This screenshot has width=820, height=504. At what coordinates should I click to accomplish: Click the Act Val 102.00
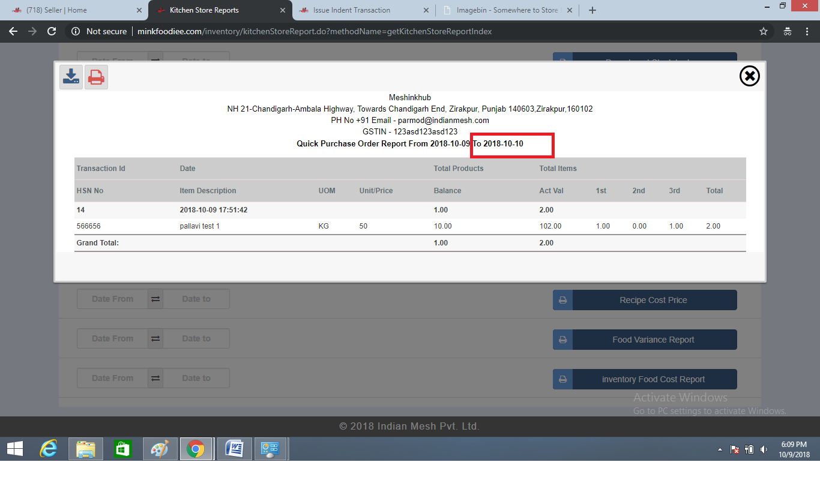coord(550,226)
